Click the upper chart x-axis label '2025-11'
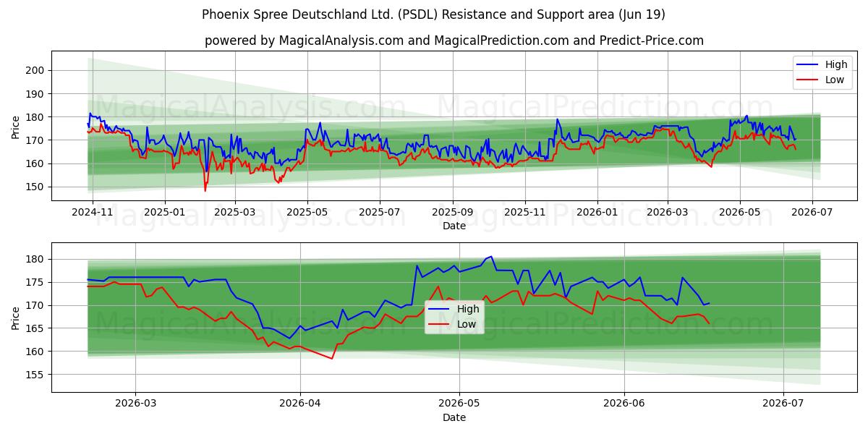Image resolution: width=868 pixels, height=434 pixels. click(x=525, y=213)
